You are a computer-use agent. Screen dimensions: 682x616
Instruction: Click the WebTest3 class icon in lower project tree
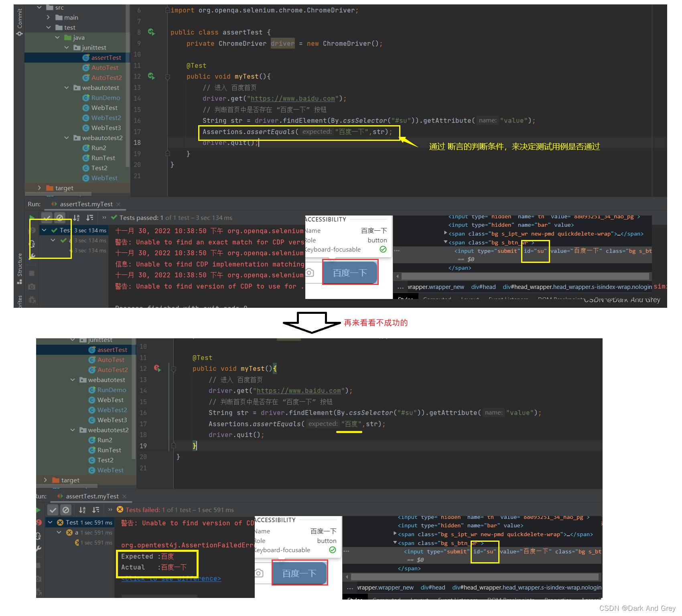click(x=91, y=420)
